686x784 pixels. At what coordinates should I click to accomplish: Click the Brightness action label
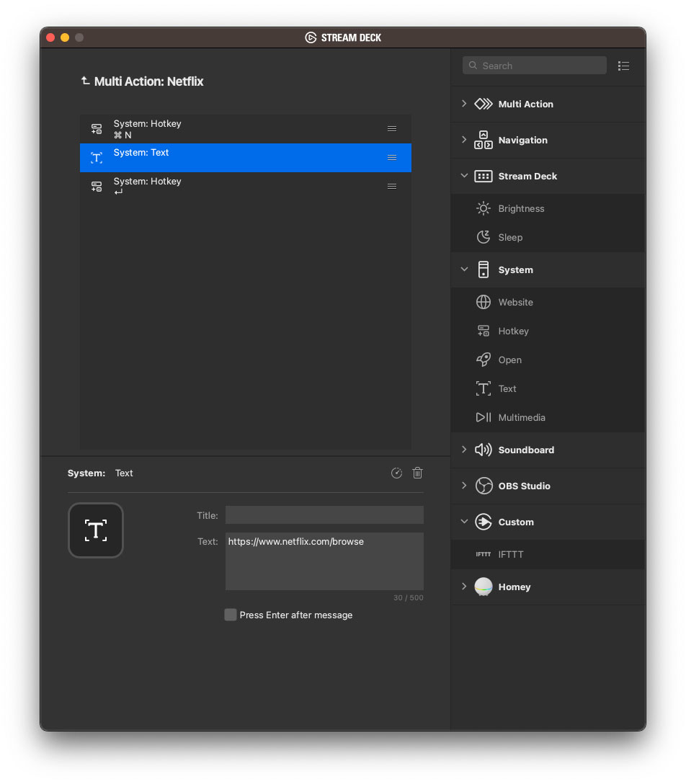tap(521, 208)
